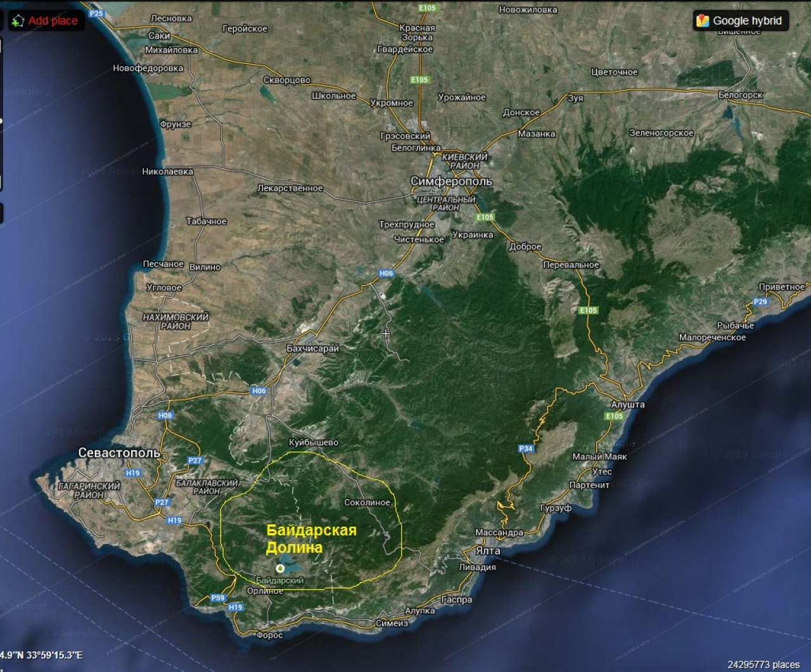The height and width of the screenshot is (672, 811).
Task: Click the Симферополь city label
Action: [x=451, y=181]
